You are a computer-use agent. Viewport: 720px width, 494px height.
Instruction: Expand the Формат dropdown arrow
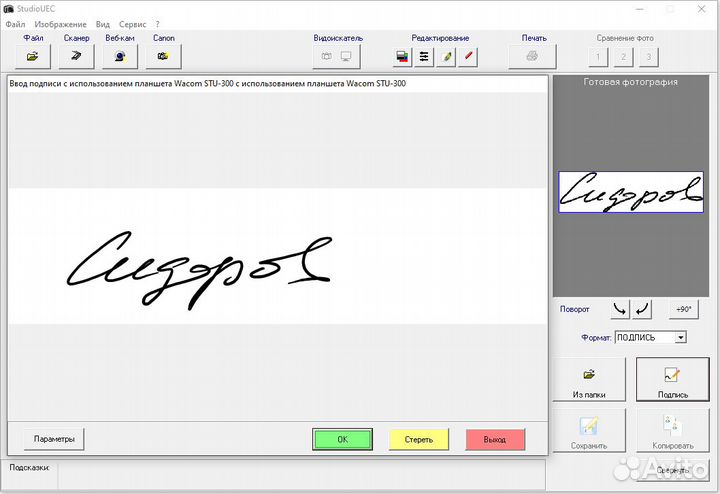click(681, 337)
